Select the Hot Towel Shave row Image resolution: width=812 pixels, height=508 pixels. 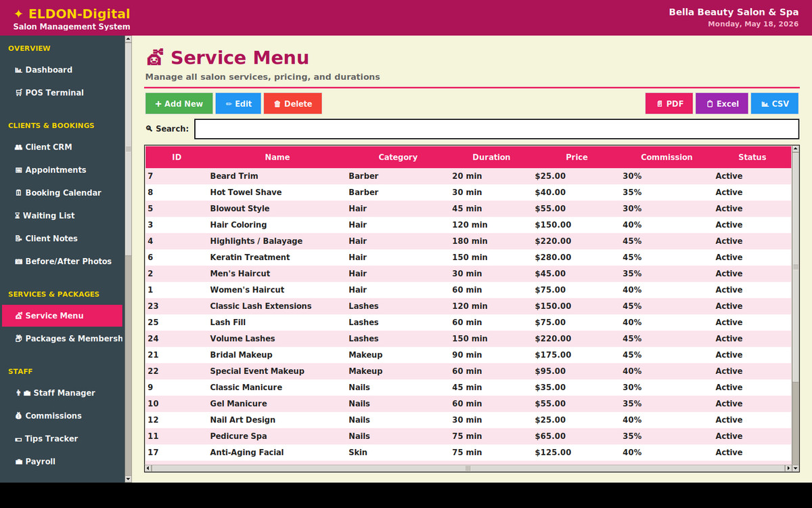(468, 192)
